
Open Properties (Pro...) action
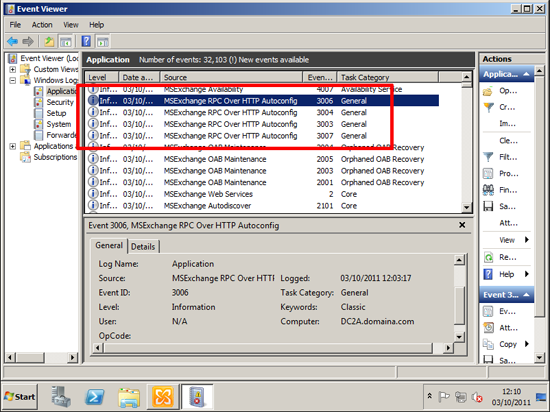[500, 174]
